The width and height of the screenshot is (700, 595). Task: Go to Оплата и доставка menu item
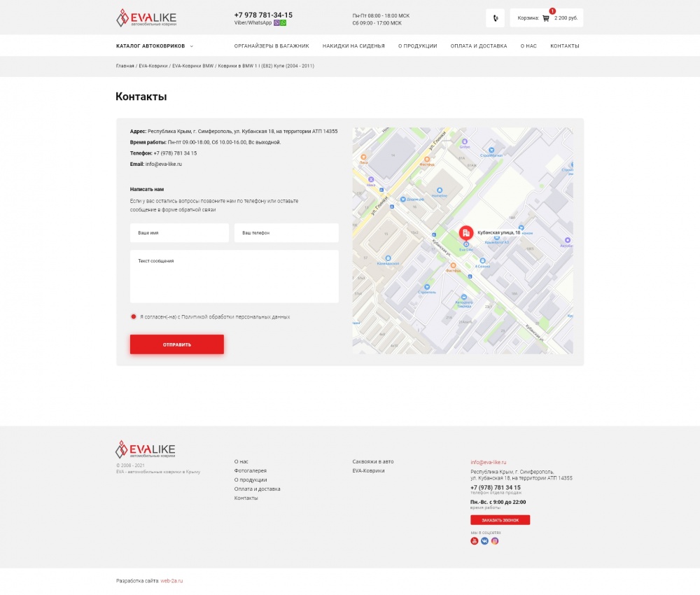pyautogui.click(x=479, y=46)
